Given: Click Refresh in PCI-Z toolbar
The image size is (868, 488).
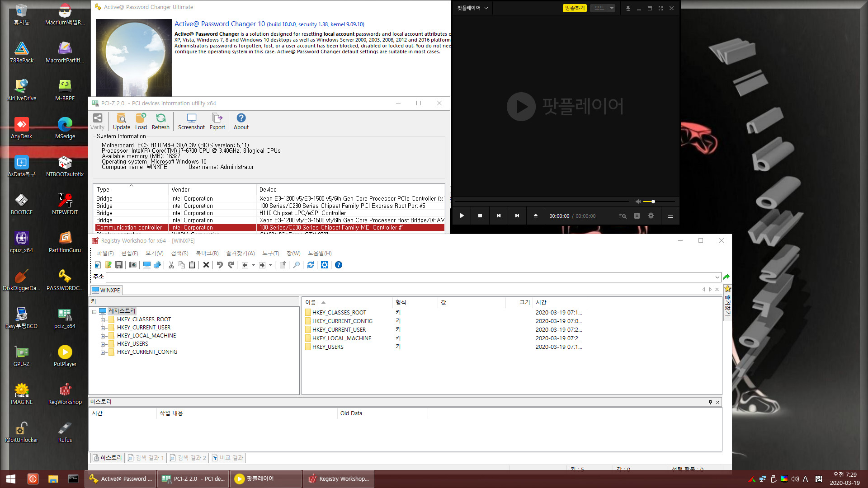Looking at the screenshot, I should 160,122.
